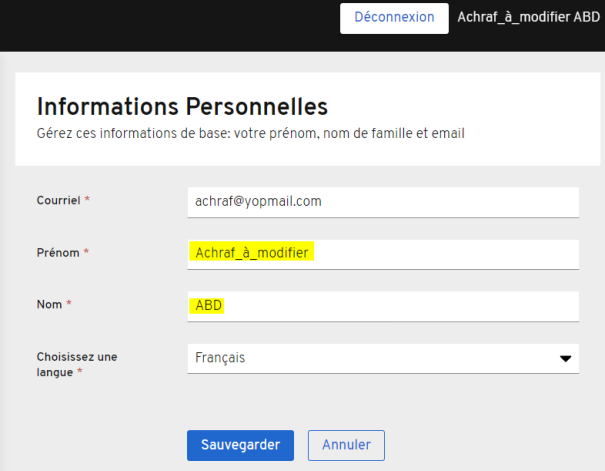Click the red asterisk beside Prénom
The width and height of the screenshot is (605, 471).
coord(86,252)
